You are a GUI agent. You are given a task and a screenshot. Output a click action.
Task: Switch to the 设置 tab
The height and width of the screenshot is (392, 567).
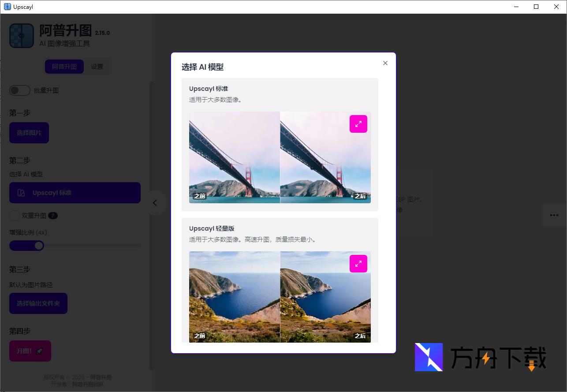click(x=97, y=67)
